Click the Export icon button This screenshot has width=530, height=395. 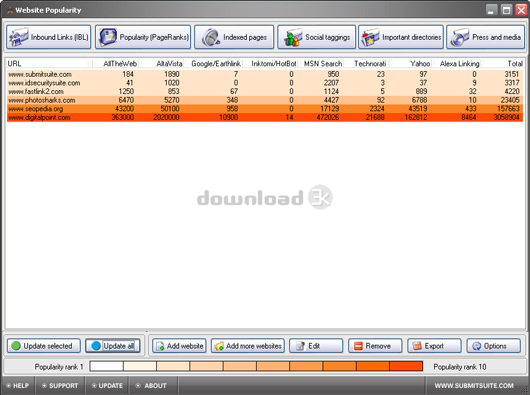pyautogui.click(x=434, y=346)
